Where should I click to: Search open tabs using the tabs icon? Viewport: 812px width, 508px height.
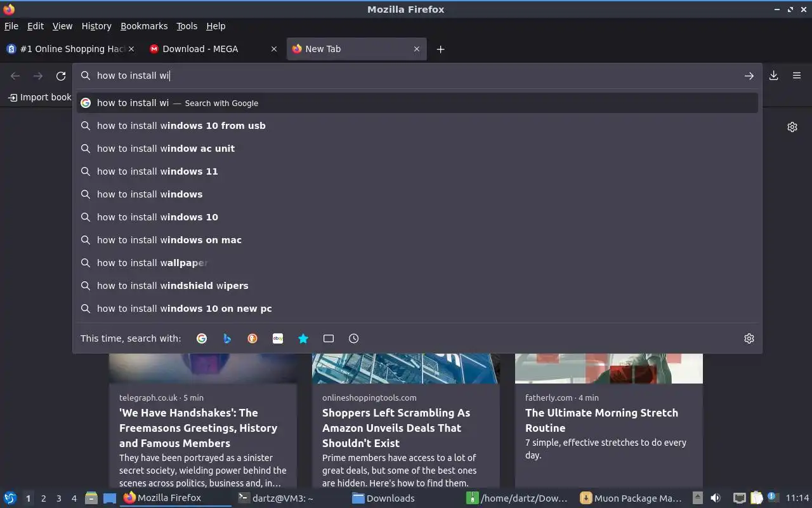pyautogui.click(x=329, y=338)
